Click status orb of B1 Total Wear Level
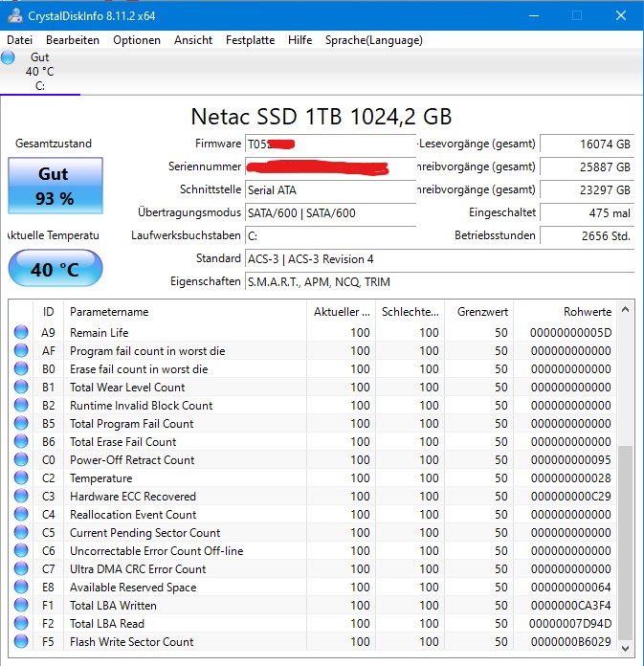Viewport: 644px width, 666px height. (x=21, y=387)
